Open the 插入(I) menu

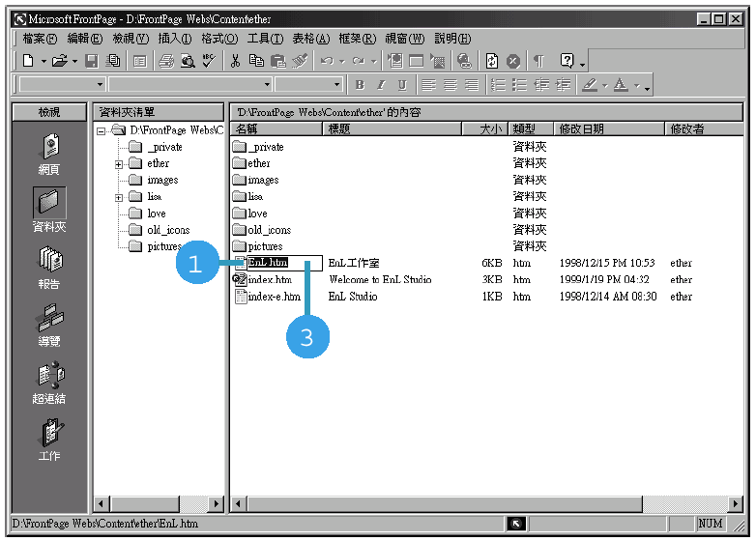(175, 39)
